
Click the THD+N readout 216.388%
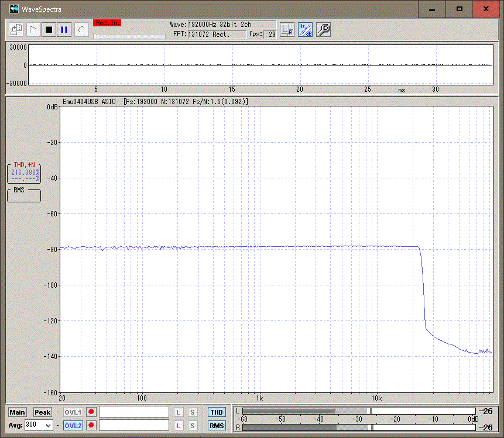[25, 173]
